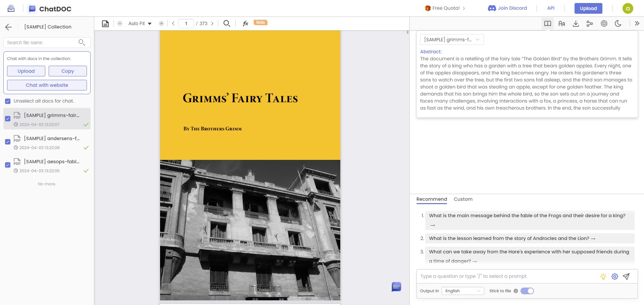Click the Copy button
The width and height of the screenshot is (644, 305).
[x=68, y=71]
